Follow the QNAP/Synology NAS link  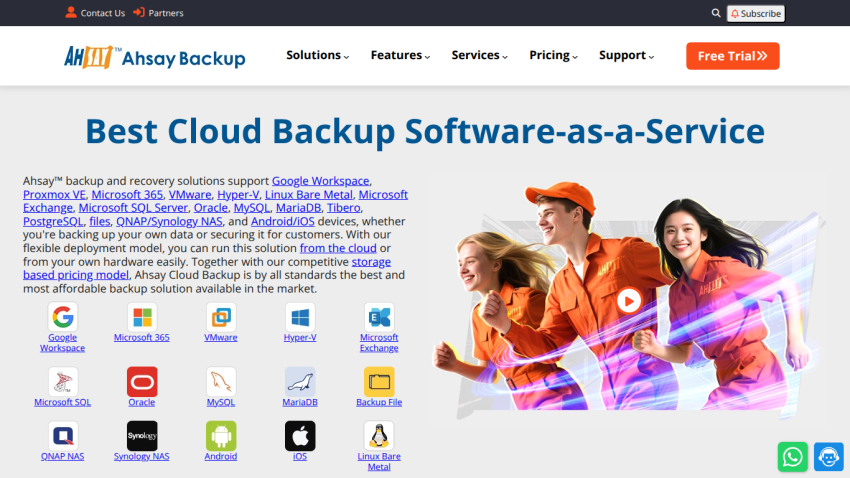pos(169,222)
